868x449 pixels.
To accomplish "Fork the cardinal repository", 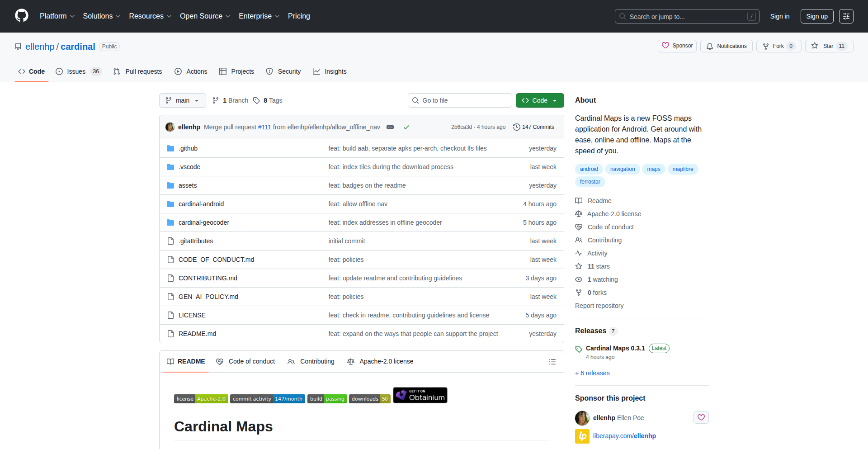I will tap(778, 46).
